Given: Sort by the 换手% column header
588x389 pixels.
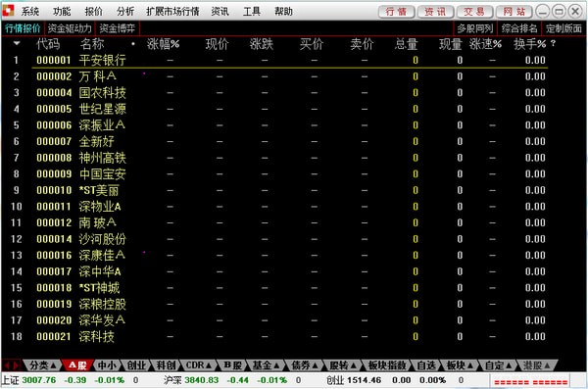Looking at the screenshot, I should [529, 44].
